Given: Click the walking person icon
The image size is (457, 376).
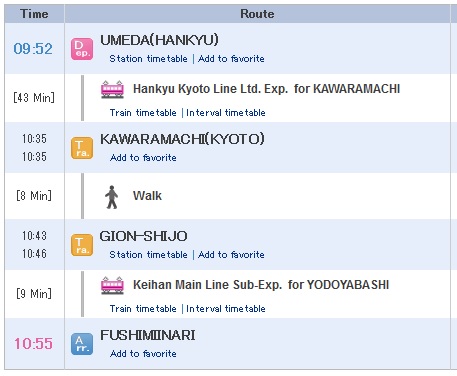Looking at the screenshot, I should pos(112,197).
